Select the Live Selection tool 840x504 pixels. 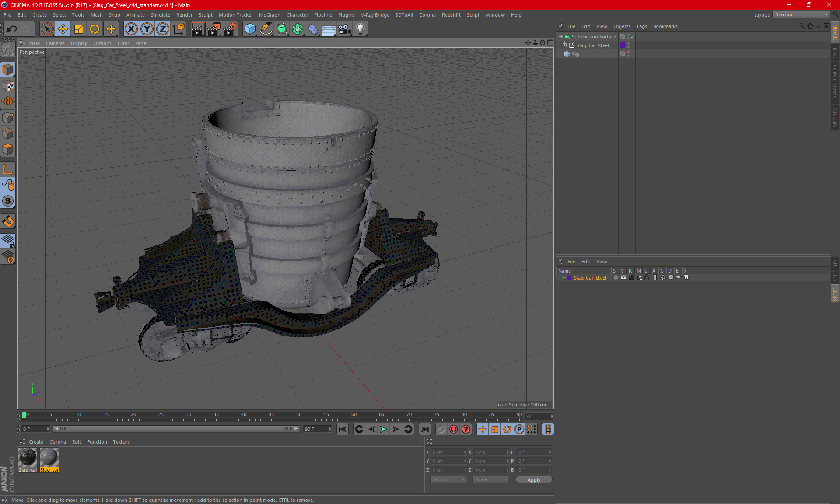point(47,29)
